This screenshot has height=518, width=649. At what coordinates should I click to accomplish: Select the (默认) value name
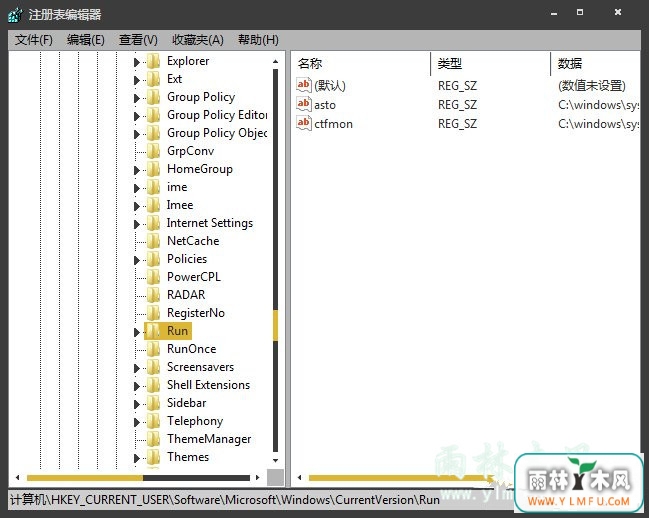329,86
